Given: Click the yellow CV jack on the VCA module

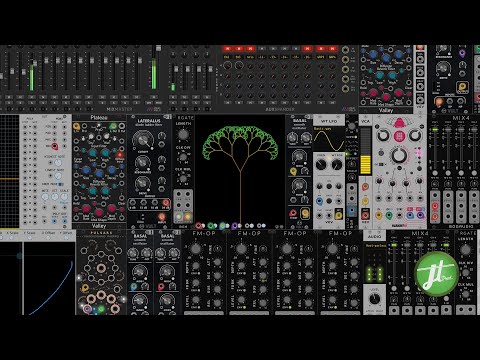Looking at the screenshot, I should click(x=365, y=201).
